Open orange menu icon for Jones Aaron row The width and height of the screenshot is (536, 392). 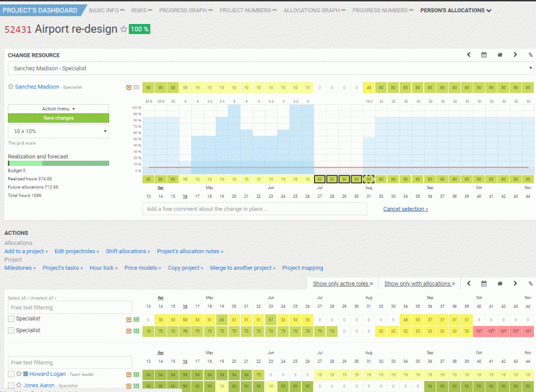pos(129,386)
